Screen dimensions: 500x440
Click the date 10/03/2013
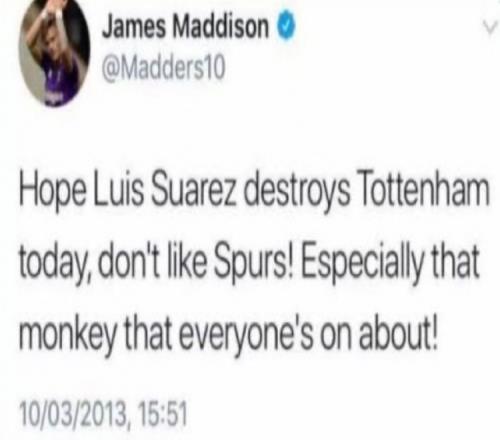pyautogui.click(x=74, y=413)
